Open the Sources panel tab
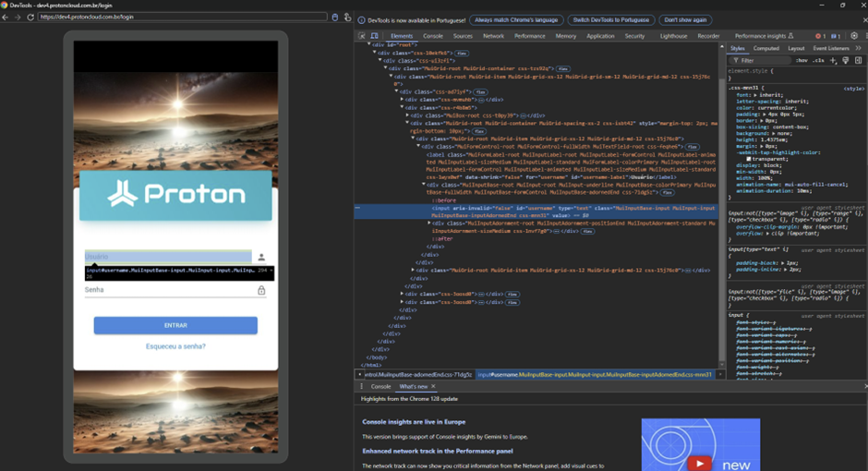 pyautogui.click(x=463, y=36)
